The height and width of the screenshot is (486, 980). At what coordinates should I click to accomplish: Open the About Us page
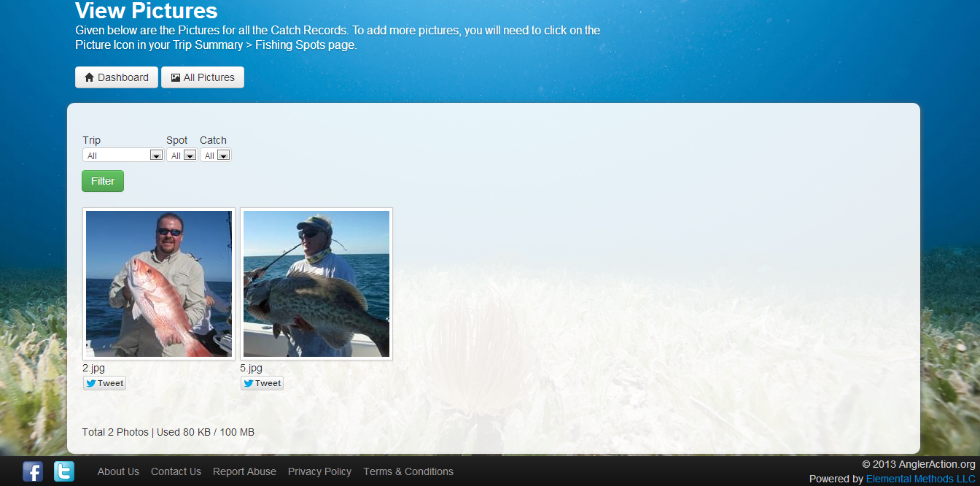point(118,471)
